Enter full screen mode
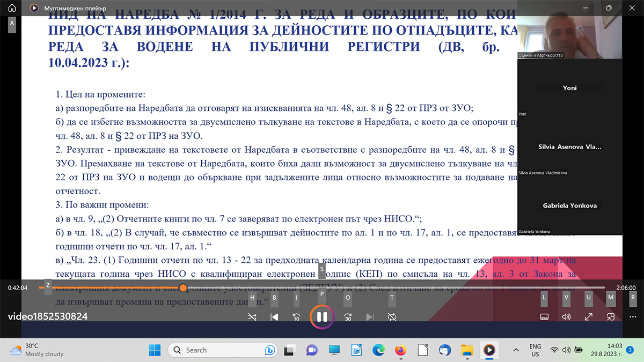 click(x=589, y=317)
